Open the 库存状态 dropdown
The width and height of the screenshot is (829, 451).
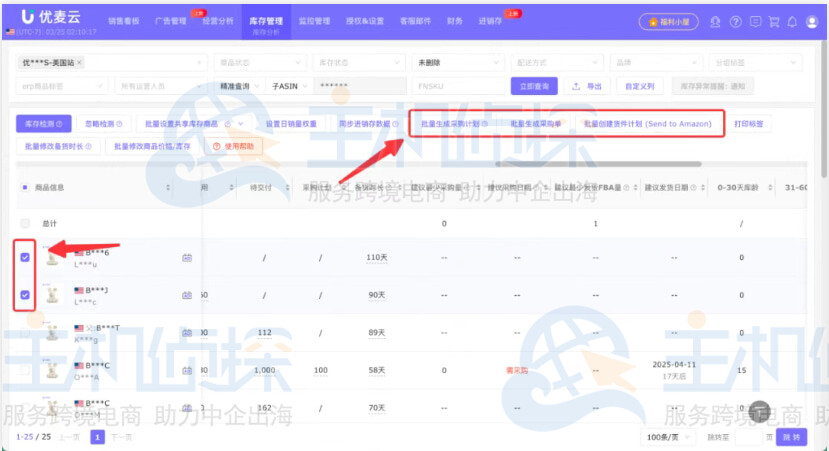358,62
